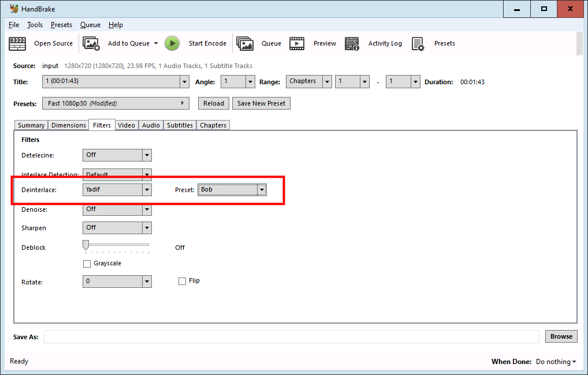Click the Duration value 00:01:43
The height and width of the screenshot is (375, 588).
tap(472, 82)
